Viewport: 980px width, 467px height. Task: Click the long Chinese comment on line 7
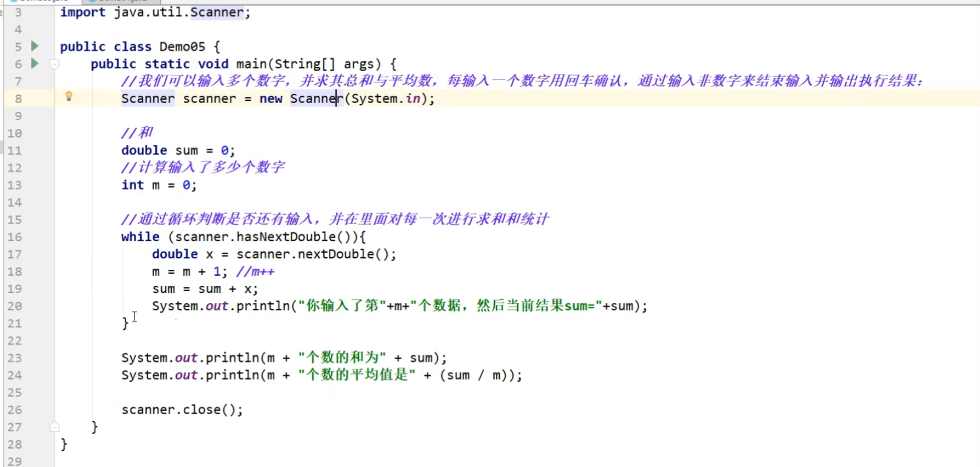point(522,81)
